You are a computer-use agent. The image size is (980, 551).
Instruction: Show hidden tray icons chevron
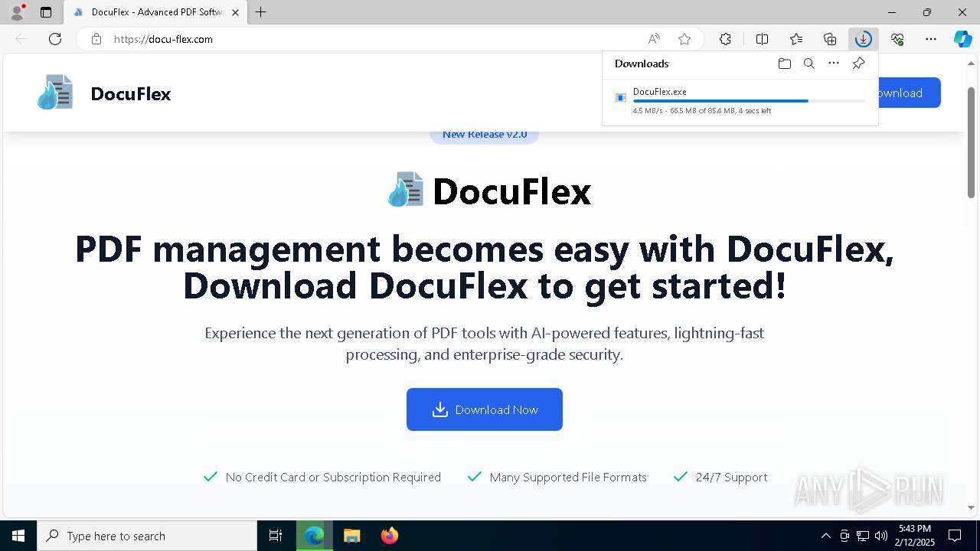pos(825,536)
